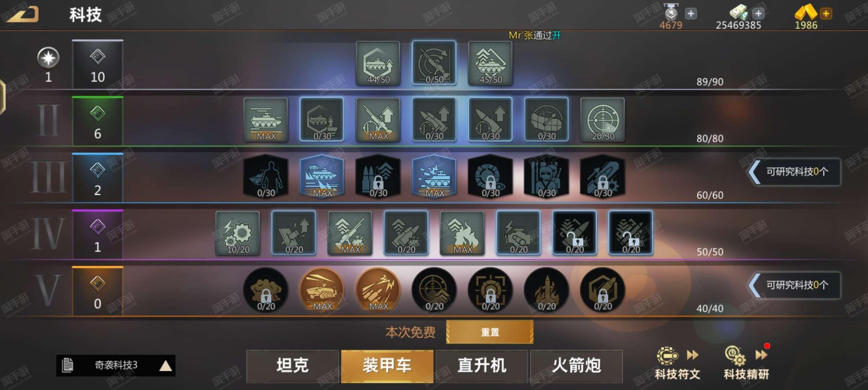The image size is (868, 390).
Task: Select the gears tech icon showing 10/20
Action: [238, 233]
